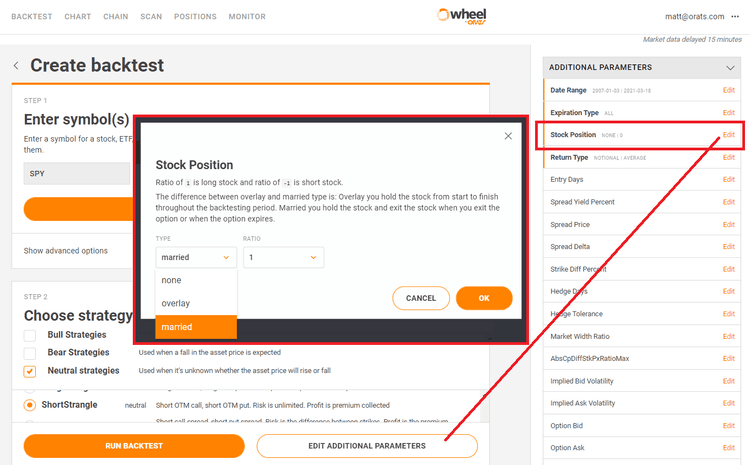Click Cancel in the Stock Position dialog
The width and height of the screenshot is (750, 465).
click(x=421, y=298)
